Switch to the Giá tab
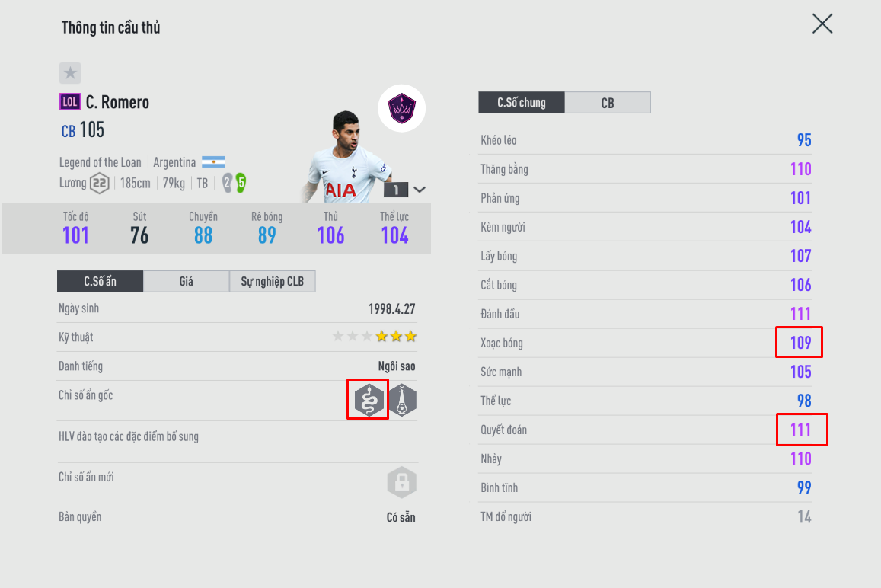Image resolution: width=881 pixels, height=588 pixels. (186, 281)
